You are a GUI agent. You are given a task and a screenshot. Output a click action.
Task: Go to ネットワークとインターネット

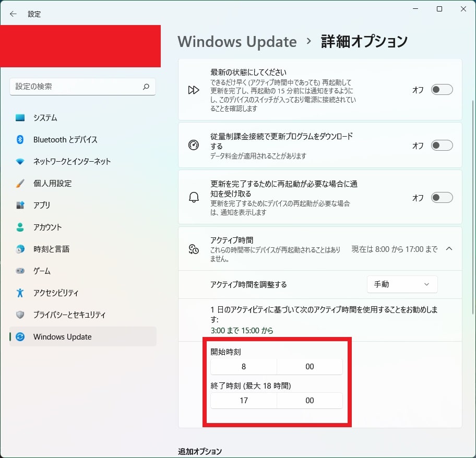[83, 162]
